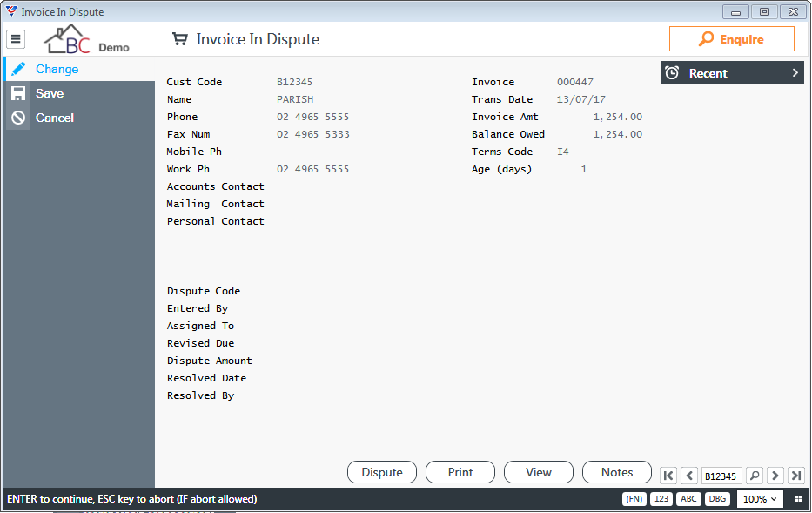Image resolution: width=812 pixels, height=513 pixels.
Task: Open the hamburger menu icon
Action: point(16,39)
